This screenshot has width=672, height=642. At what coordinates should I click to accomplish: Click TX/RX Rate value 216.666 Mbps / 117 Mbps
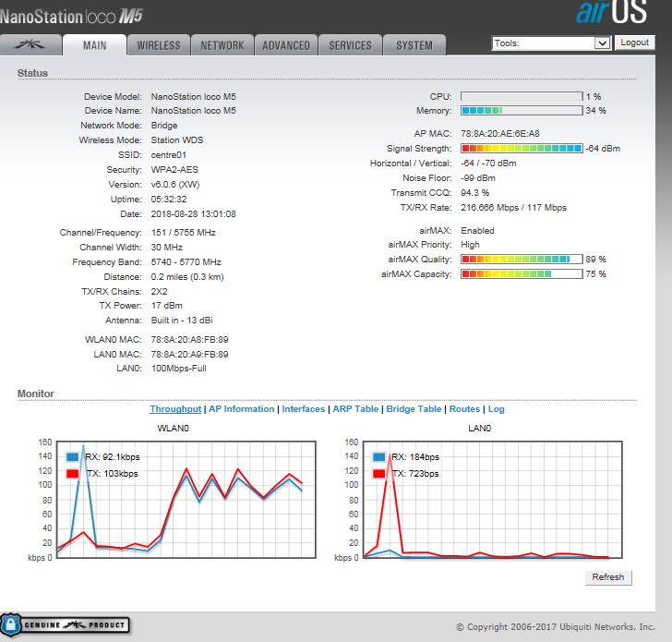[513, 208]
